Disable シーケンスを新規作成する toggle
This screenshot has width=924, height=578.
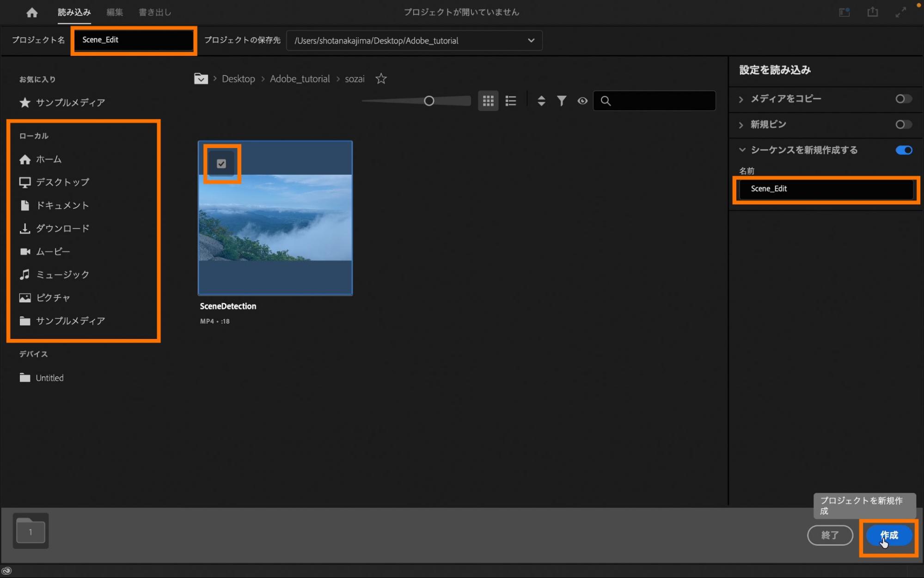click(x=904, y=150)
